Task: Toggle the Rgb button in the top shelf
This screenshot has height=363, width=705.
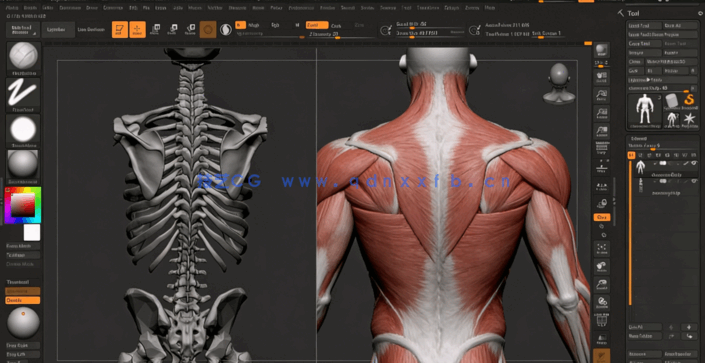Action: 275,25
